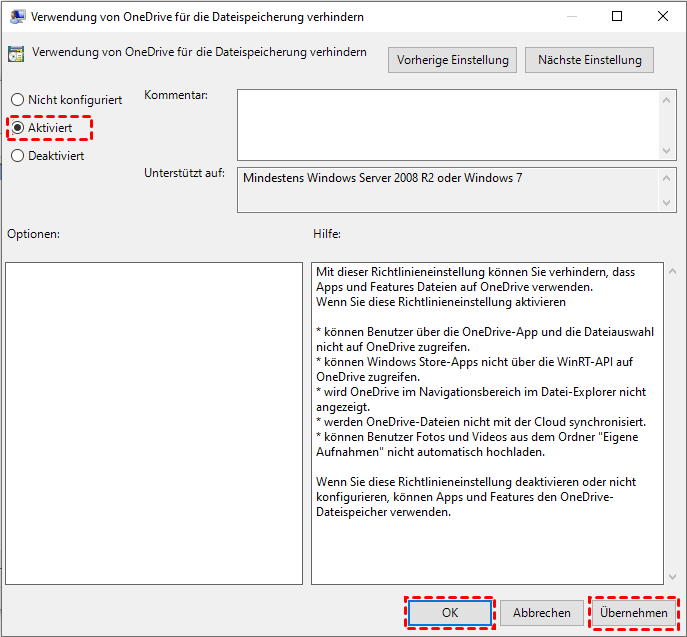This screenshot has height=637, width=687.
Task: Click the Kommentar box scroll up arrow
Action: pos(666,100)
